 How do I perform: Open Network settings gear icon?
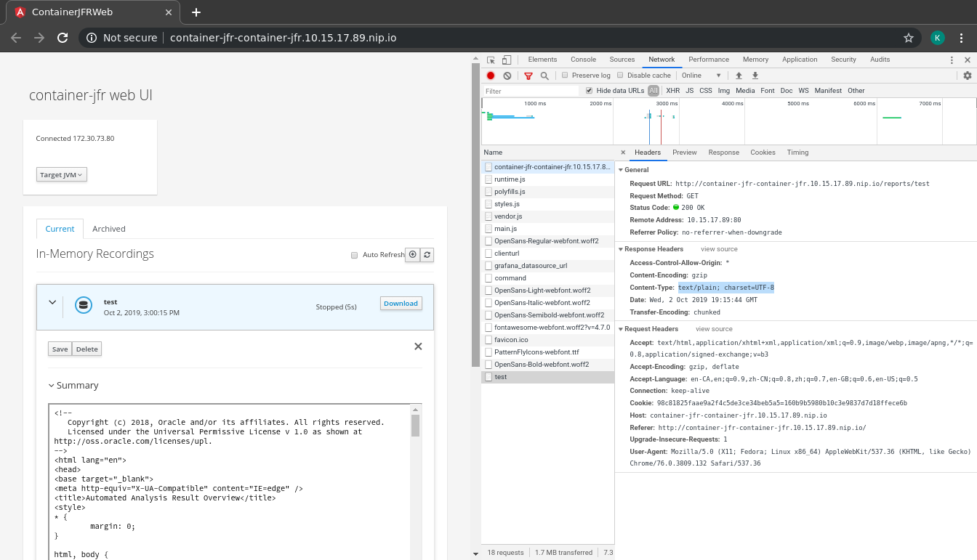click(968, 76)
